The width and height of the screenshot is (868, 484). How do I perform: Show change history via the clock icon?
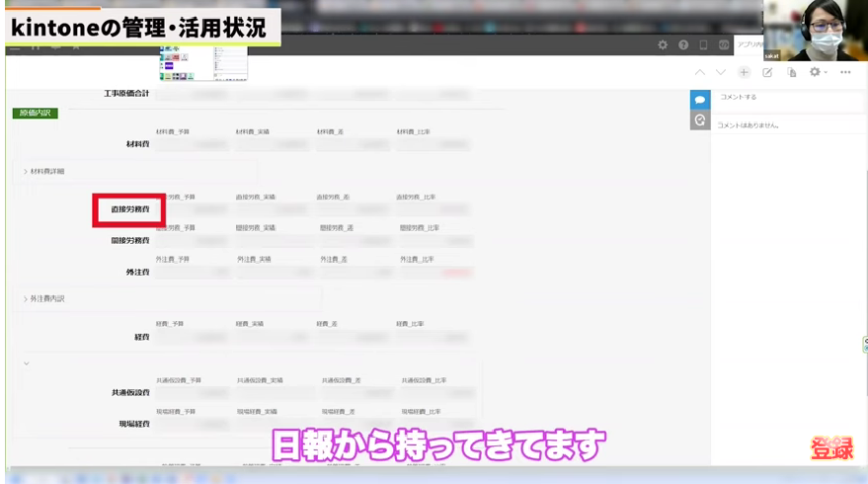(x=700, y=121)
